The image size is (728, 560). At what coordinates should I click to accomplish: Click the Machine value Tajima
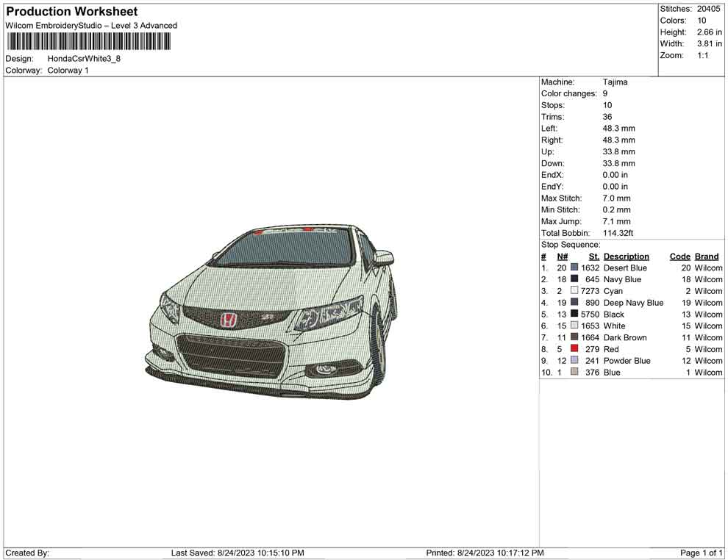point(615,82)
